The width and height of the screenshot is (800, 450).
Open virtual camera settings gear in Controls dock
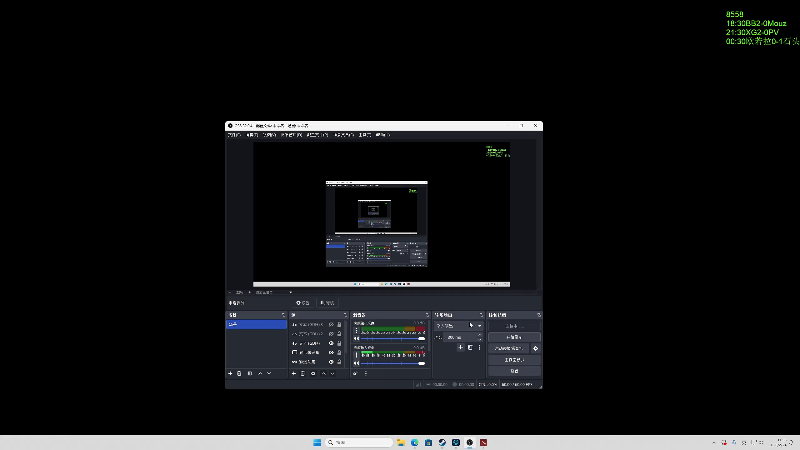(536, 348)
